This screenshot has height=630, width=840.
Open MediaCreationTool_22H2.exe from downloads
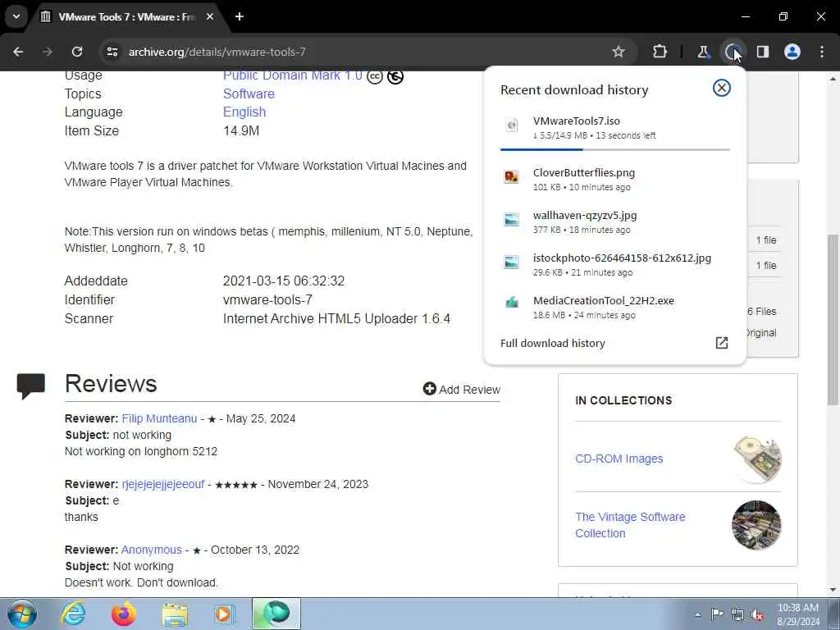[x=614, y=308]
